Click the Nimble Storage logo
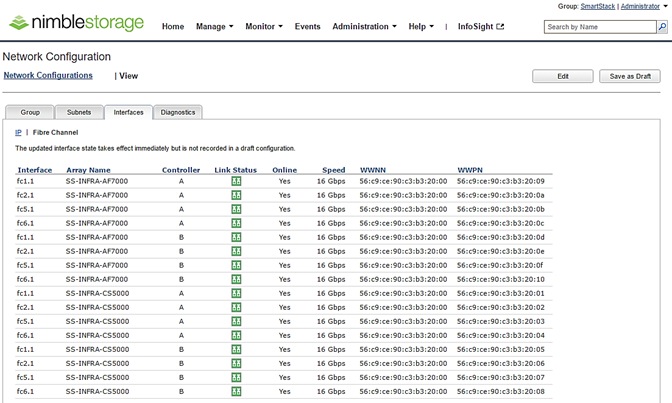 pos(77,22)
